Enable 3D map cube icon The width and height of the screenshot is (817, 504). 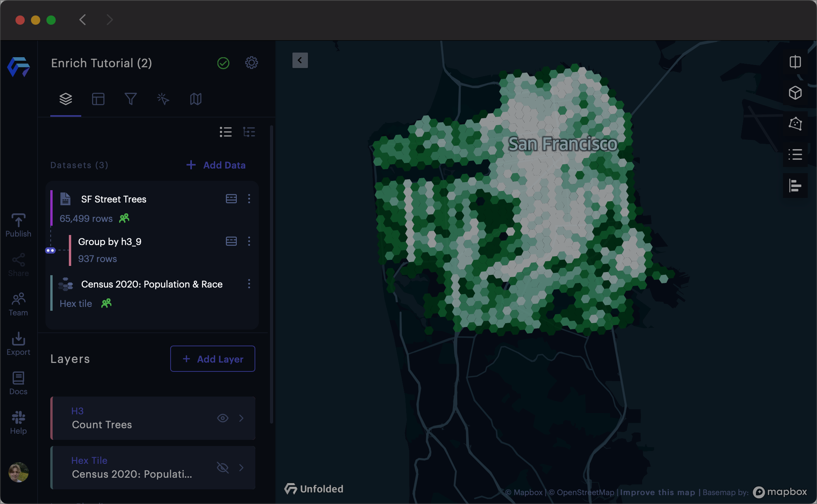(795, 93)
